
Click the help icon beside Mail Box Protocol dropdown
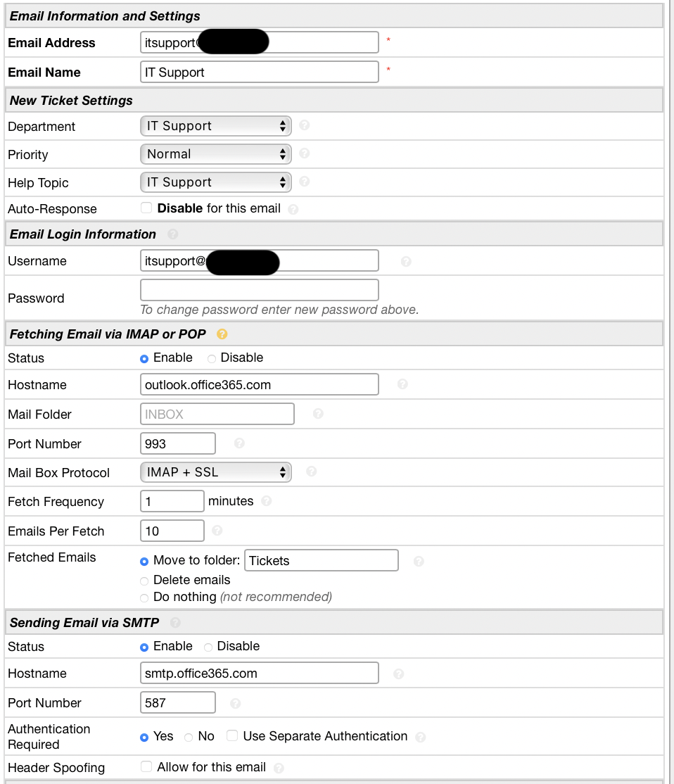(x=312, y=472)
